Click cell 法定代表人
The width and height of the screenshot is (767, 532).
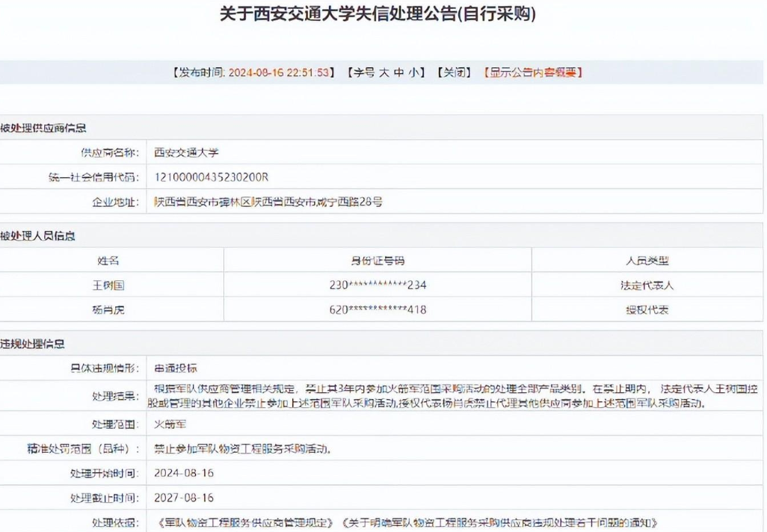click(x=647, y=285)
